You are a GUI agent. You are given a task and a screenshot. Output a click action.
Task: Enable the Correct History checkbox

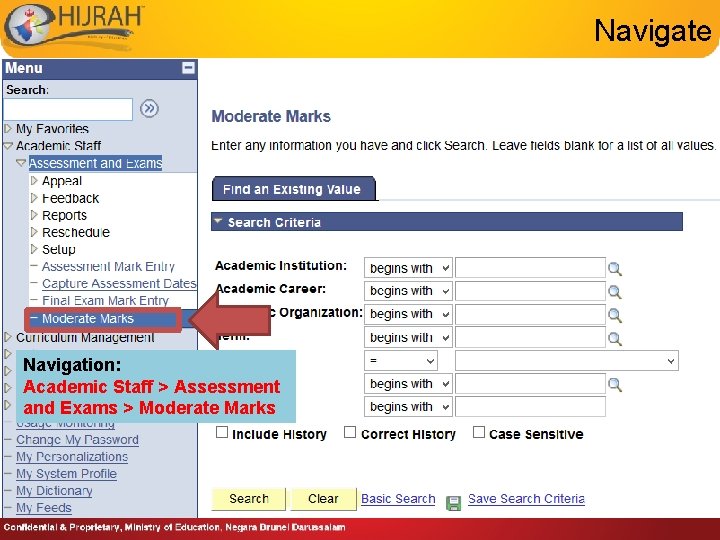click(350, 432)
